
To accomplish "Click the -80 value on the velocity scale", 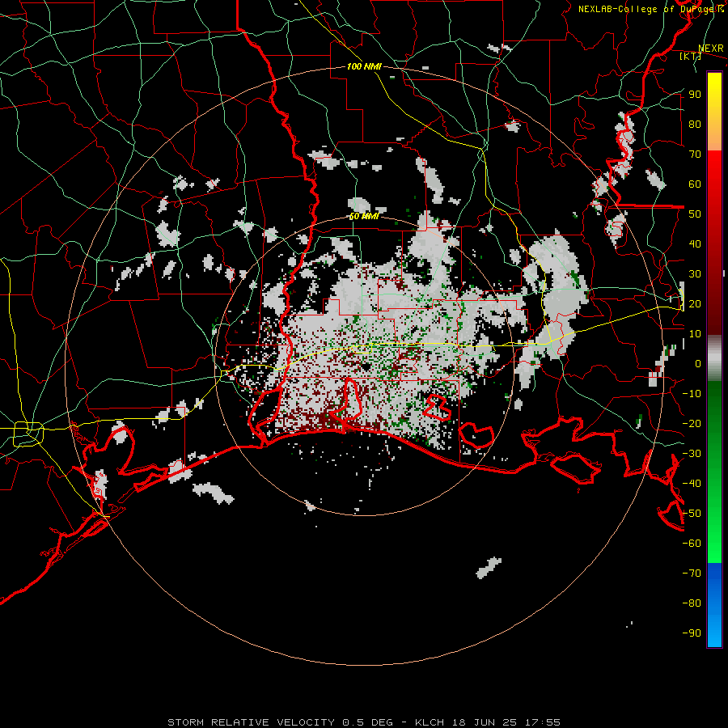I will (692, 603).
